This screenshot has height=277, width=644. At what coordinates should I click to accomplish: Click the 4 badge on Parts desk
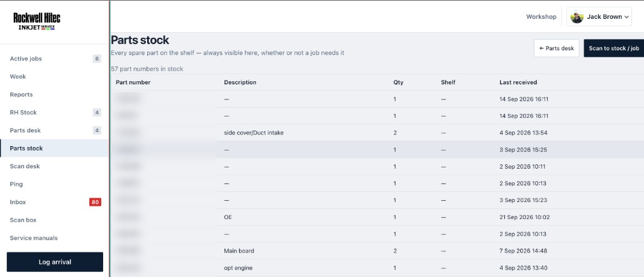[x=97, y=131]
